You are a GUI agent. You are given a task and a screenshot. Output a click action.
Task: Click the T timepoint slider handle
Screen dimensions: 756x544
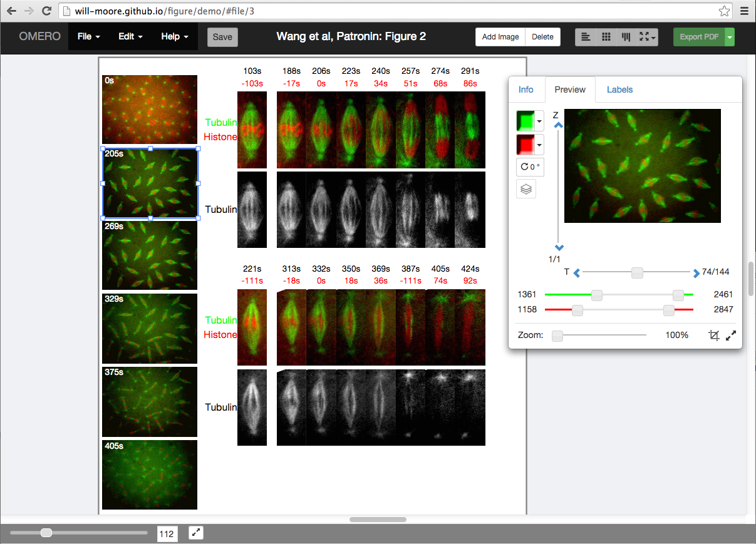pyautogui.click(x=637, y=272)
